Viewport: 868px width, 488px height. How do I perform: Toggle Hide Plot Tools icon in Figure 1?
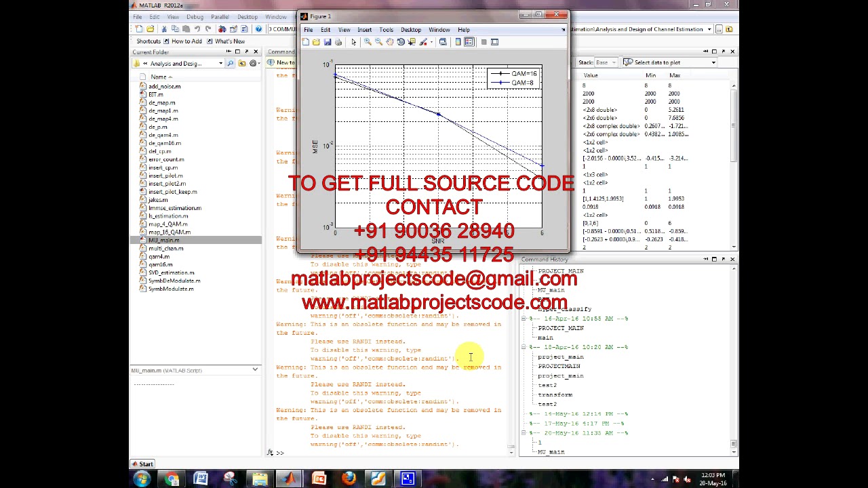(x=484, y=42)
